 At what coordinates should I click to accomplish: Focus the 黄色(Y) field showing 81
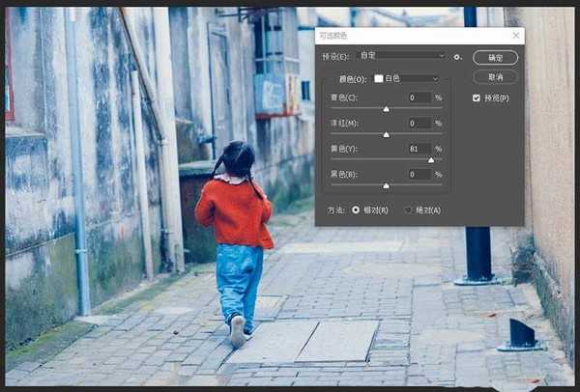(419, 149)
